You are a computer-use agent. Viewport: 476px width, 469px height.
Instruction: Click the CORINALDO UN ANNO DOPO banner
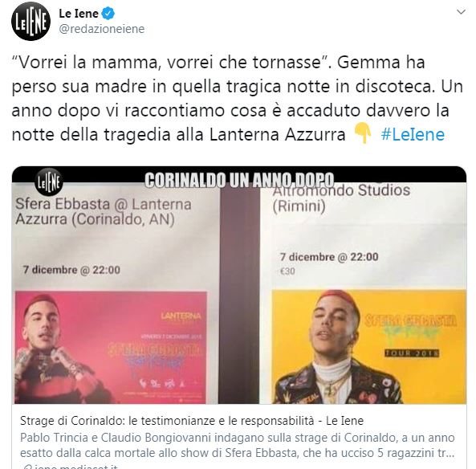[239, 181]
